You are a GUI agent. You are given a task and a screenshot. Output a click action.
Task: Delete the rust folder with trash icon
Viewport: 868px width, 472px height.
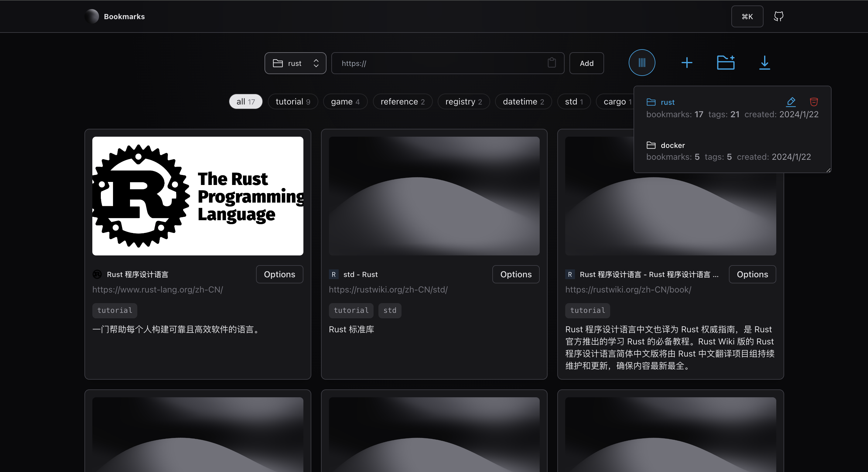pos(814,101)
